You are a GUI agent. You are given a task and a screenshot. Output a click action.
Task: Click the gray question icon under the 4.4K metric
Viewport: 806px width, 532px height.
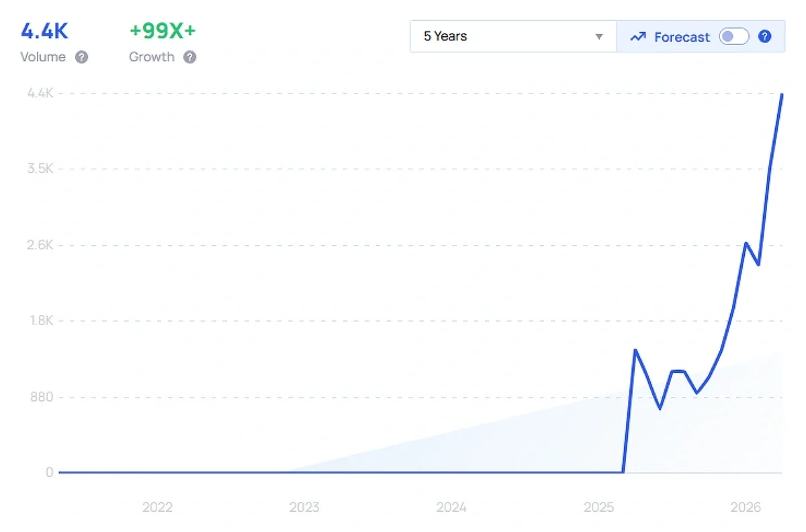pyautogui.click(x=81, y=57)
